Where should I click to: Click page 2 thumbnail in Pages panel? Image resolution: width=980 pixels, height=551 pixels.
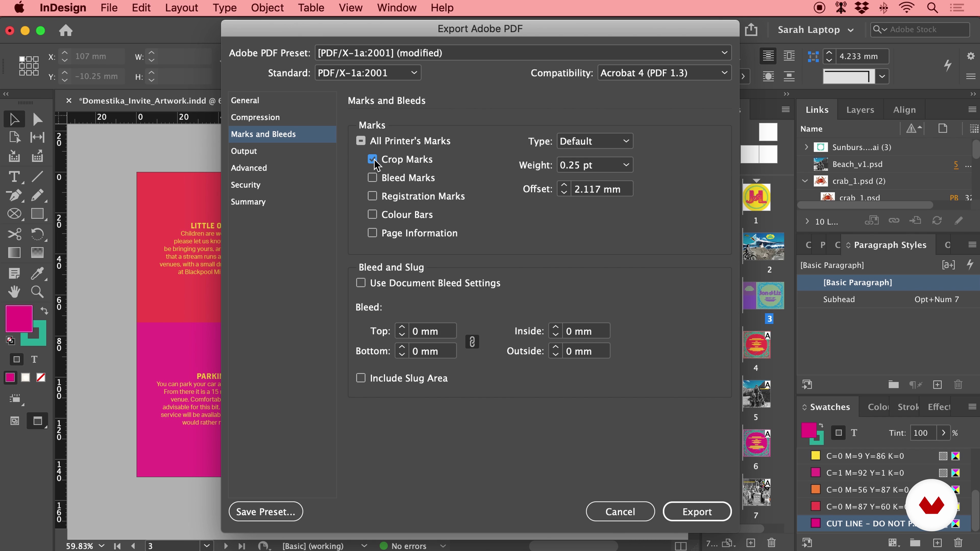pyautogui.click(x=763, y=246)
